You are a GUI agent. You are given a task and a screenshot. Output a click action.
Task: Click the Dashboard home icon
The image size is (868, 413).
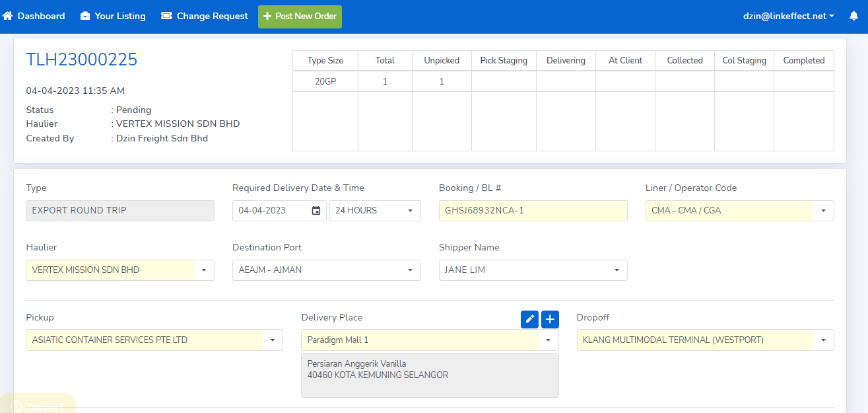tap(8, 16)
